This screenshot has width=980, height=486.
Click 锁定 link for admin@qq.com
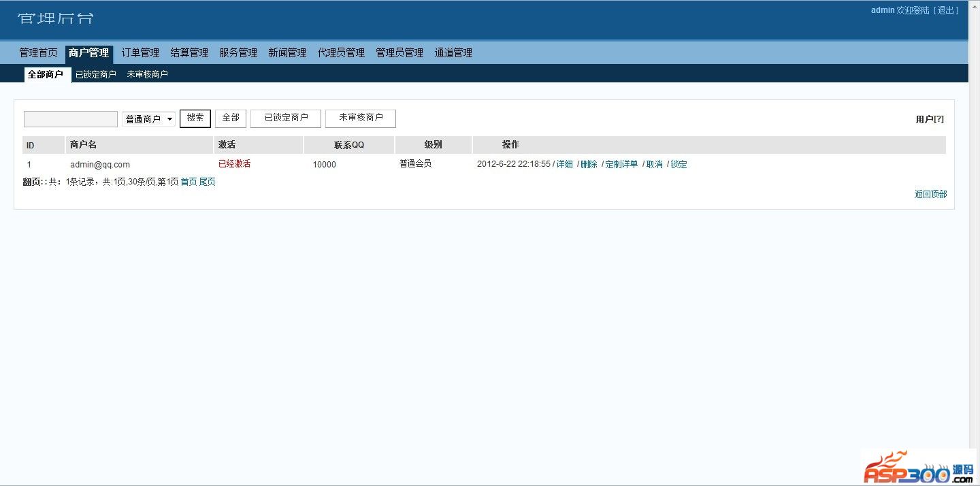pos(679,164)
